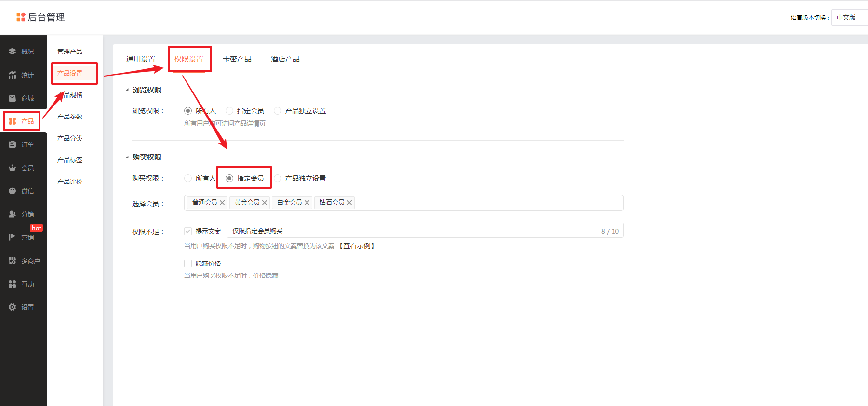Select 指定会员 for 购买权限

pos(229,178)
